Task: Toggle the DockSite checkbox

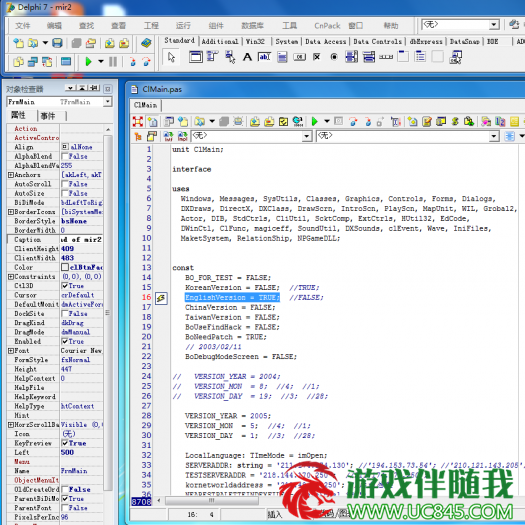Action: [x=65, y=314]
